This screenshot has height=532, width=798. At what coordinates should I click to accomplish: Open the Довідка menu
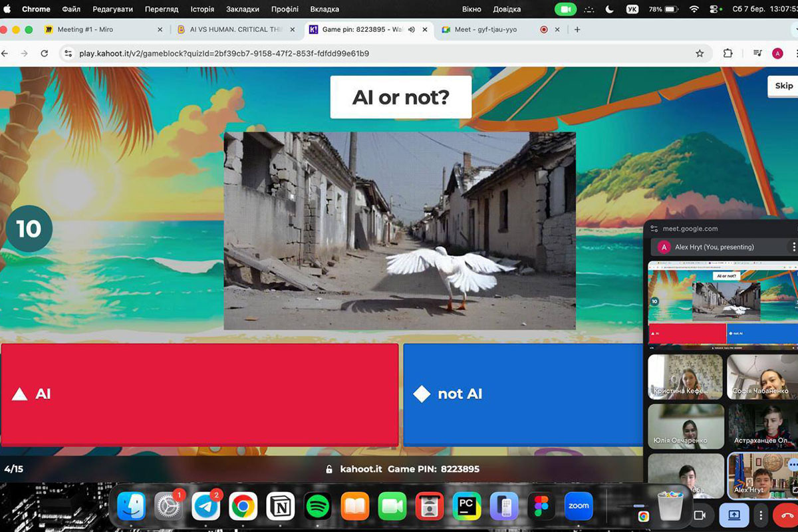point(507,9)
